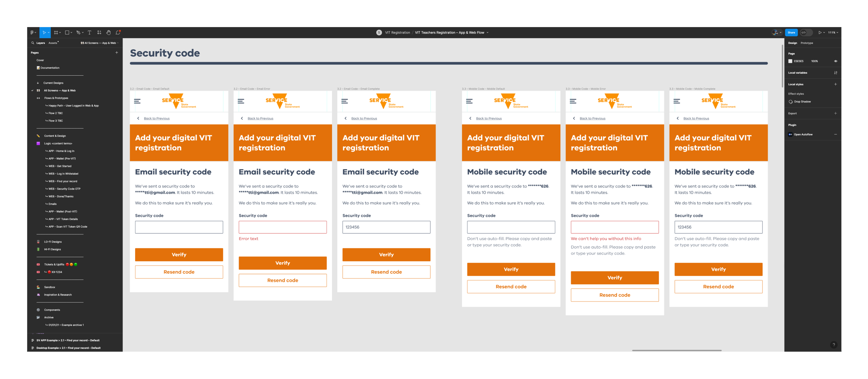Select the Frame tool
The width and height of the screenshot is (868, 379).
coord(56,33)
